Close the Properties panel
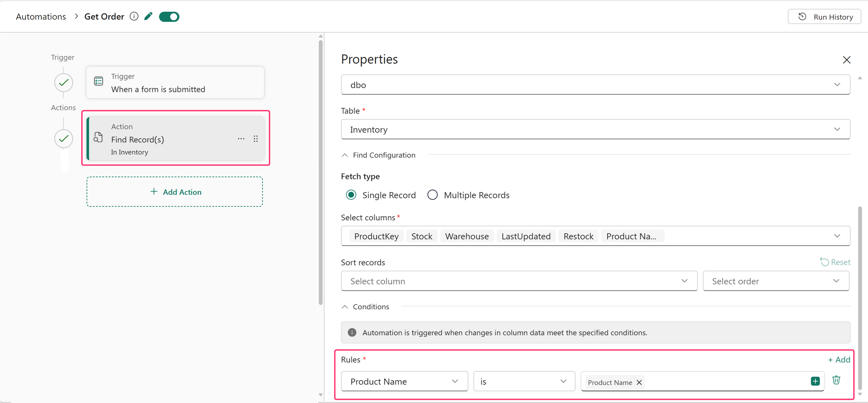The height and width of the screenshot is (403, 868). [x=847, y=60]
